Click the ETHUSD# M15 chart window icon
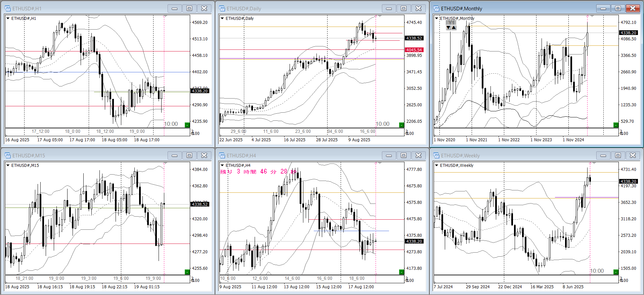 (7, 155)
